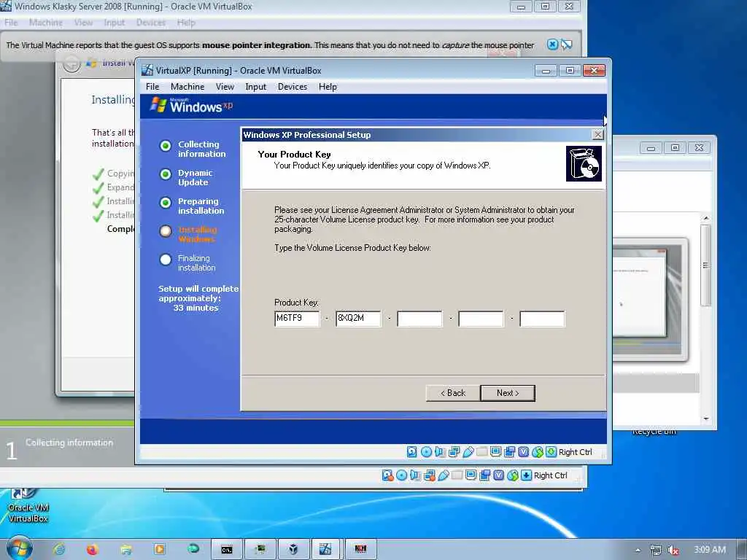Screen dimensions: 747x560
Task: Click keyboard capture indicator in Klasky Server status bar
Action: 527,475
